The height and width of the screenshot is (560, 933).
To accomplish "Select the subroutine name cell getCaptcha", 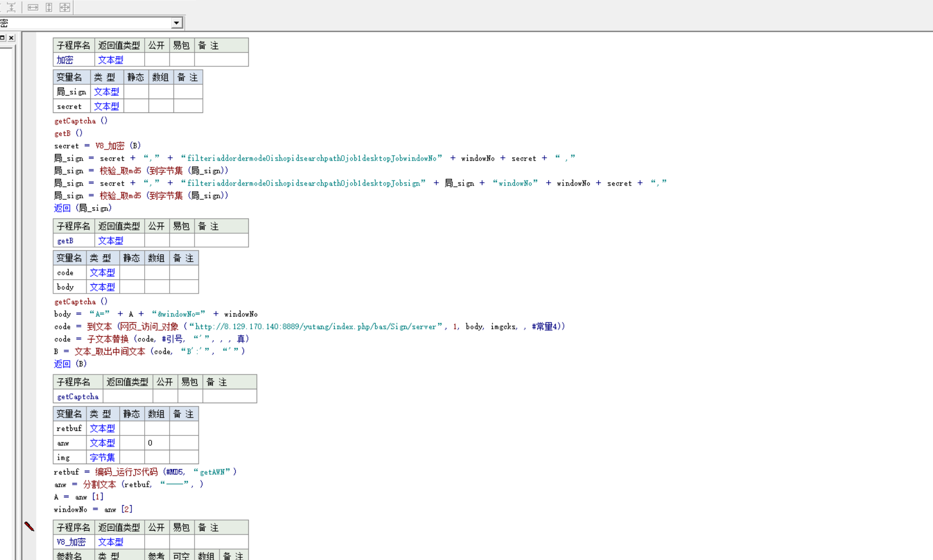I will click(x=78, y=397).
